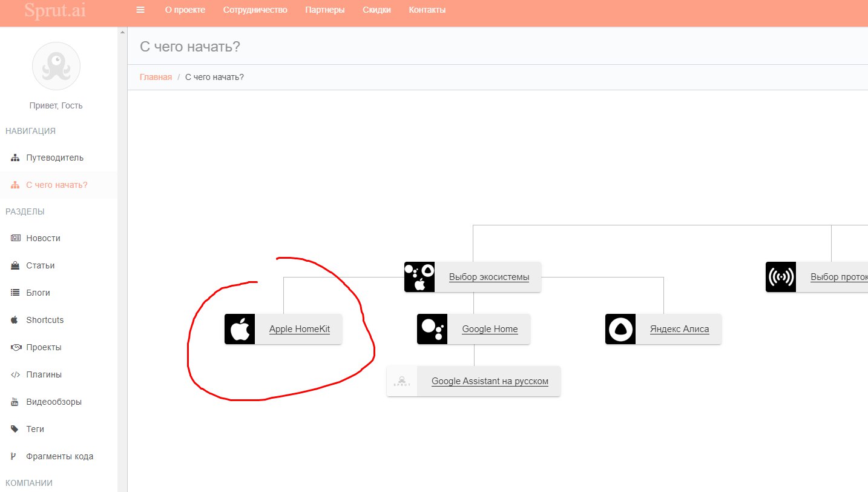Viewport: 868px width, 492px height.
Task: Open Проекты section in sidebar
Action: click(x=59, y=347)
